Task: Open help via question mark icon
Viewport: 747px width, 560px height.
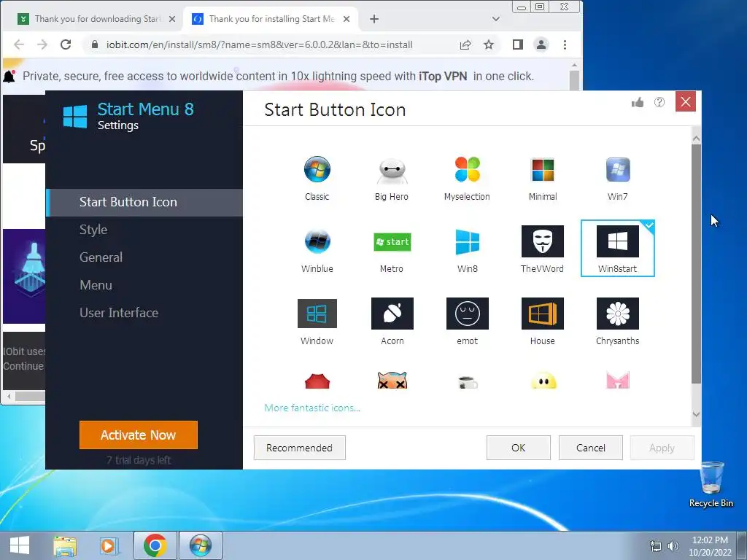Action: pos(659,102)
